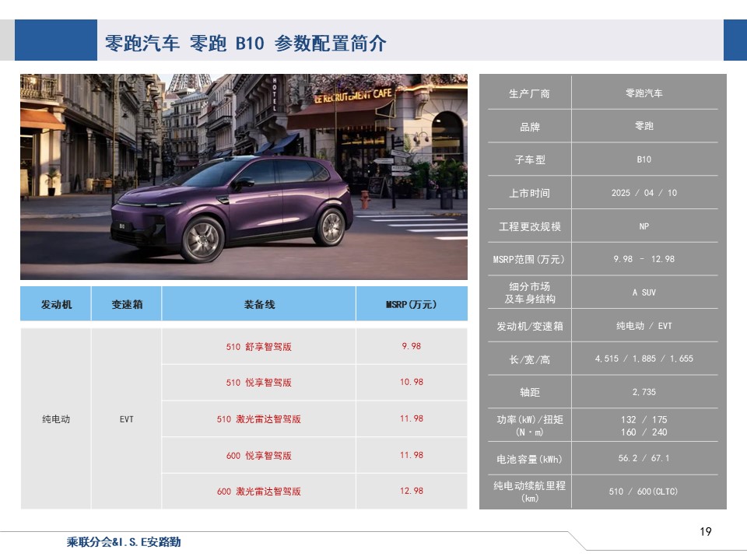The image size is (747, 560).
Task: Select the 零跑 value beside 品牌
Action: point(644,126)
